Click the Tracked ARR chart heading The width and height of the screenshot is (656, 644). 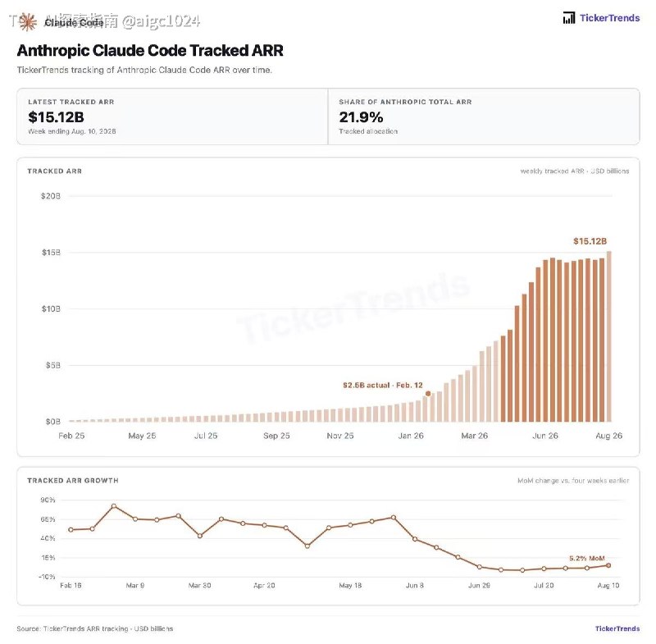(x=54, y=171)
